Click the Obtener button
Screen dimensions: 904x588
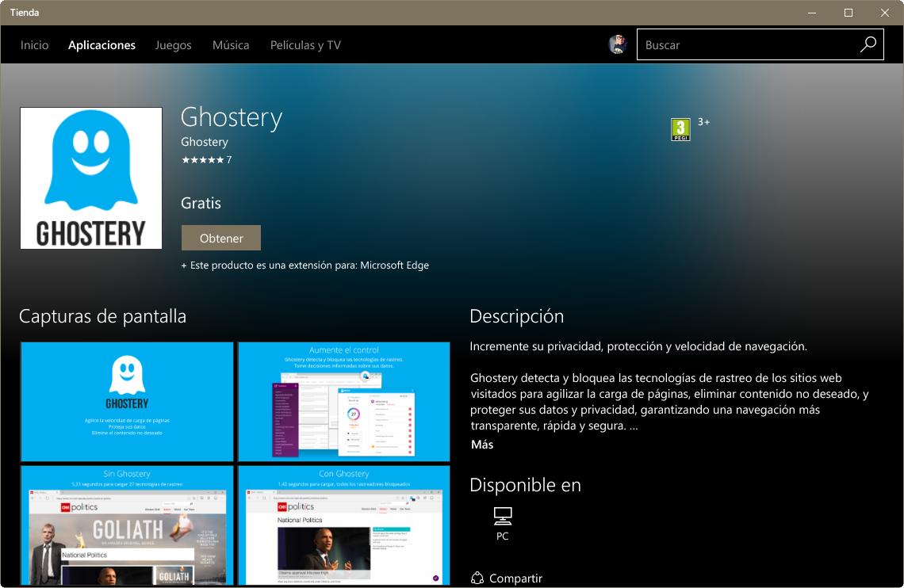[x=220, y=238]
